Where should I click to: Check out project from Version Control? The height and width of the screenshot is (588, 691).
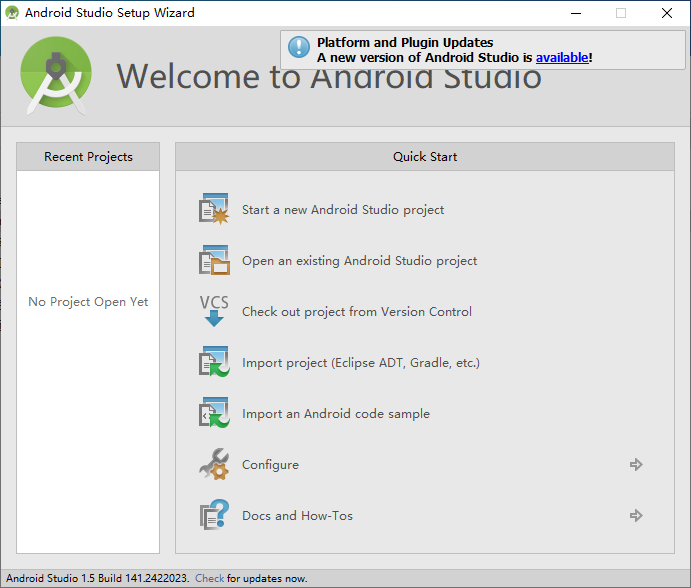point(357,312)
